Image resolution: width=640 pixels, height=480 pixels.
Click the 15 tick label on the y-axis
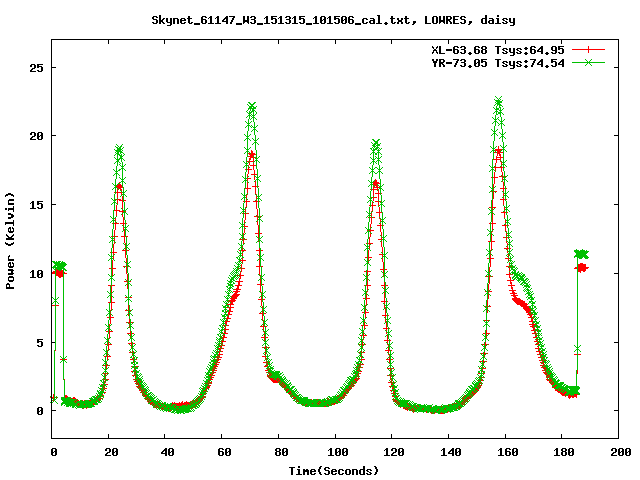pos(35,205)
